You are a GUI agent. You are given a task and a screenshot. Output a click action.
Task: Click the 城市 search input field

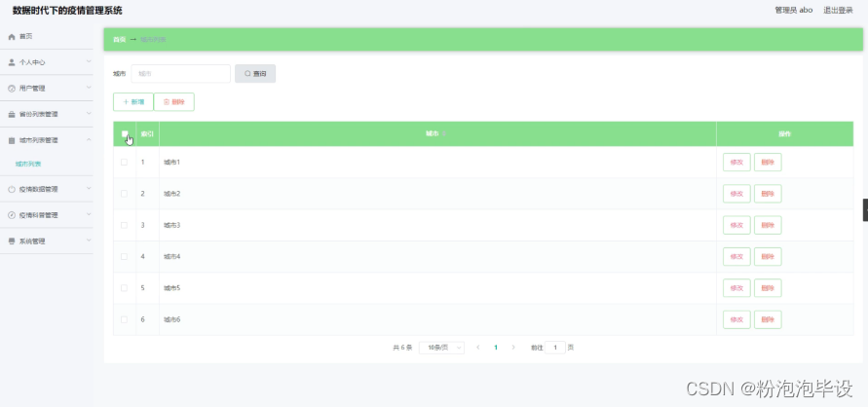coord(180,73)
